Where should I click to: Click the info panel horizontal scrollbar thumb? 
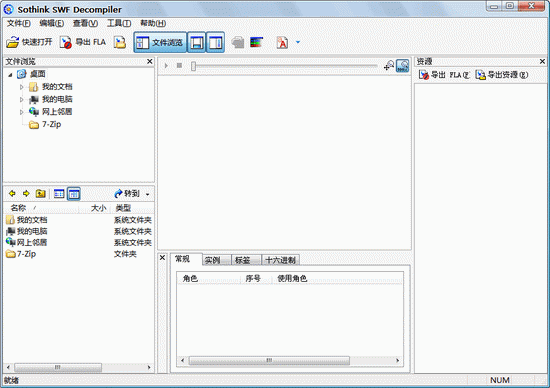269,360
